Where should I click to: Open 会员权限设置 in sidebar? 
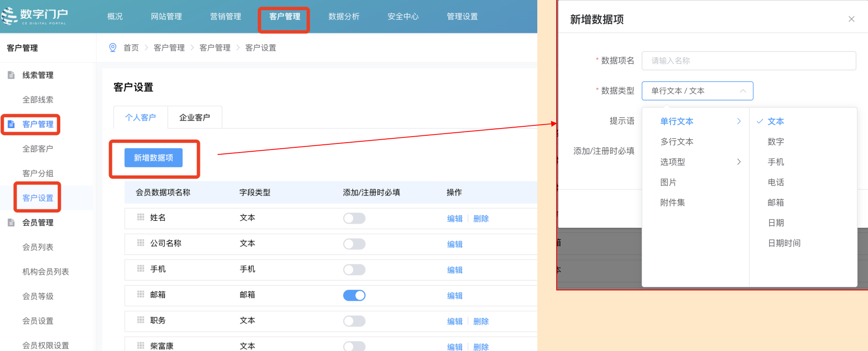pyautogui.click(x=46, y=345)
